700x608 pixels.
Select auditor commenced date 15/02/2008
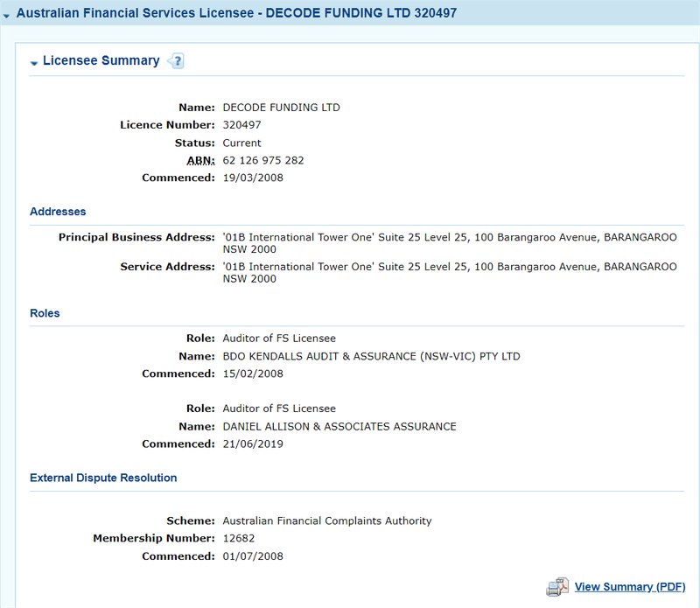(x=253, y=374)
